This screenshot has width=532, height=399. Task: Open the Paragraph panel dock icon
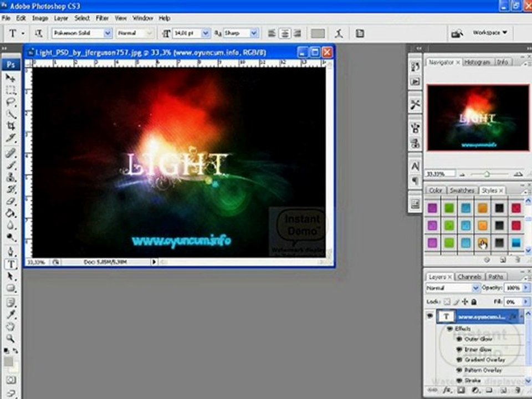click(x=415, y=181)
